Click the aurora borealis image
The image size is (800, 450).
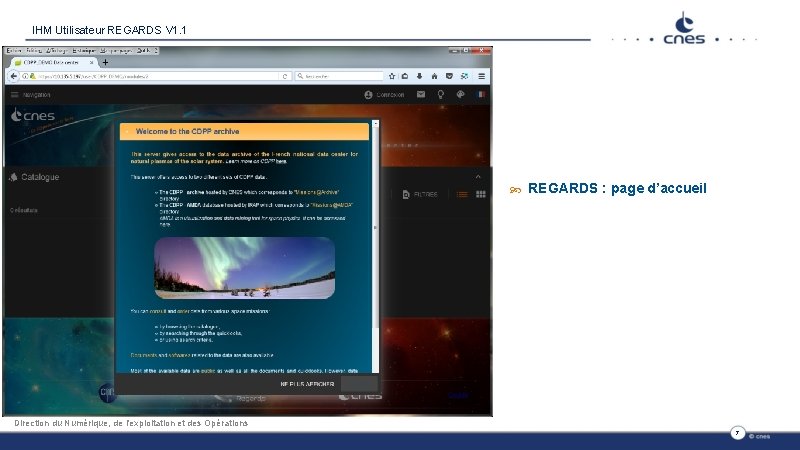[x=244, y=268]
